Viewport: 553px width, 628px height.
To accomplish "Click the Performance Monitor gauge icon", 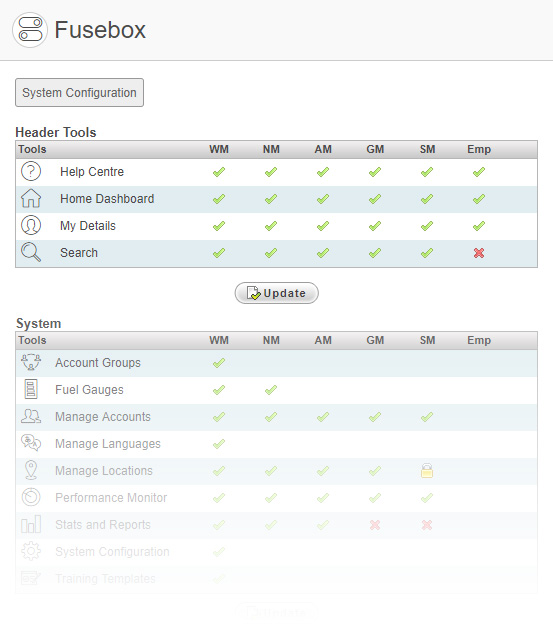I will coord(31,497).
